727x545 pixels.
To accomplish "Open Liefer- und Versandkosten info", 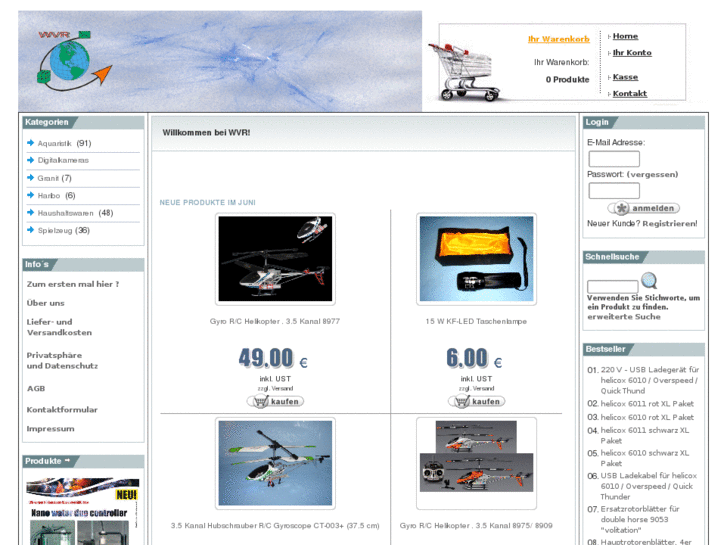I will 59,327.
